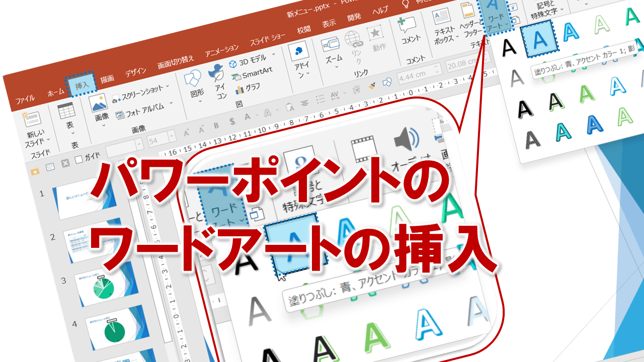Select the highlighted 挿入 tab
The height and width of the screenshot is (362, 644).
tap(82, 85)
